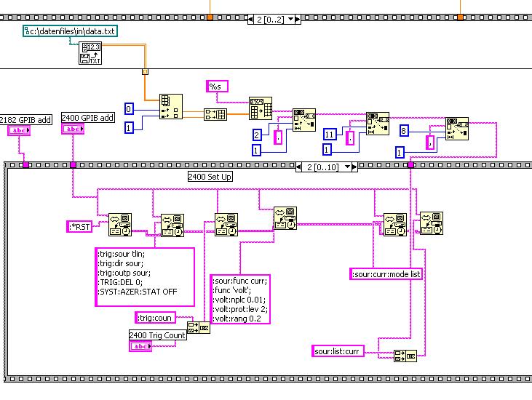The height and width of the screenshot is (400, 532).
Task: Click the :sour:func curr; command block
Action: point(240,300)
